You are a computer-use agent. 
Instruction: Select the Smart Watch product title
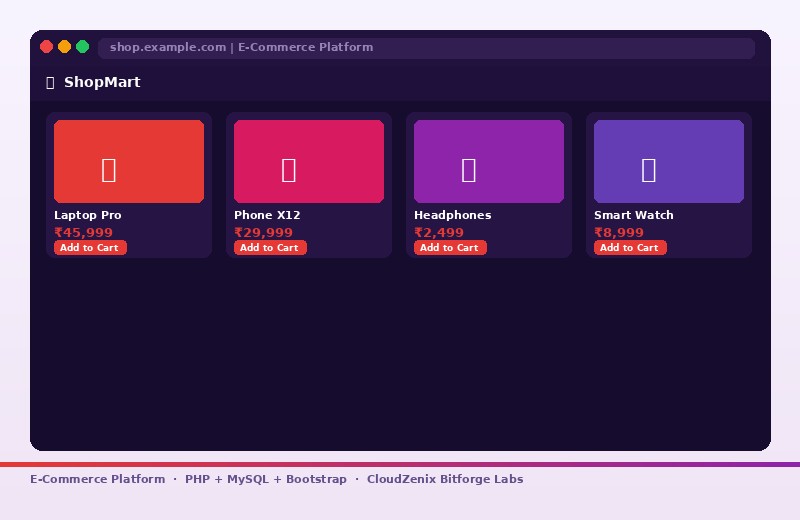point(634,215)
